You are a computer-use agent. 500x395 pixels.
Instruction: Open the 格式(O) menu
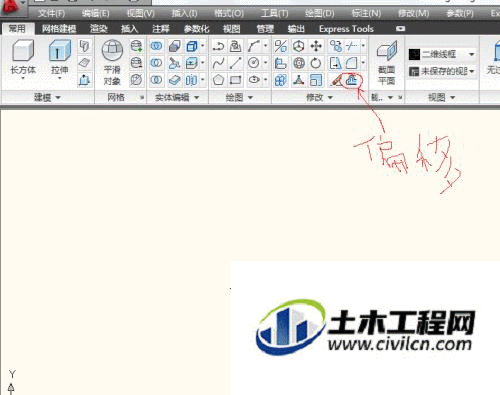point(229,13)
